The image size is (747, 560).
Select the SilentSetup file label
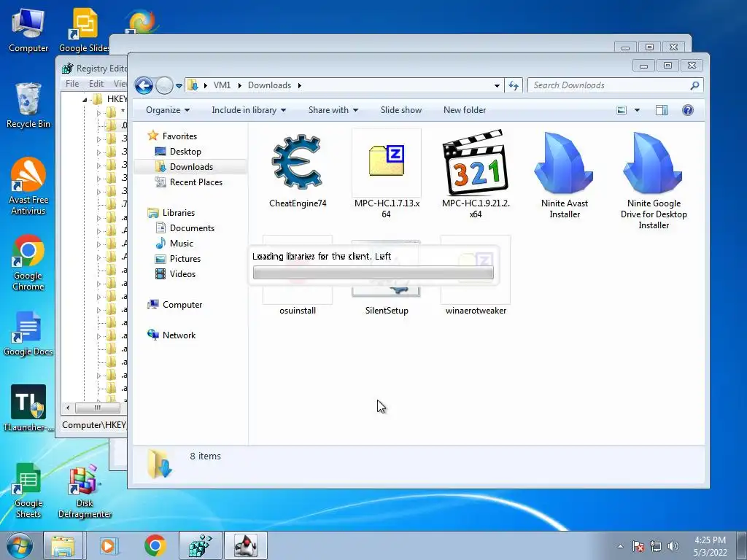(x=387, y=311)
